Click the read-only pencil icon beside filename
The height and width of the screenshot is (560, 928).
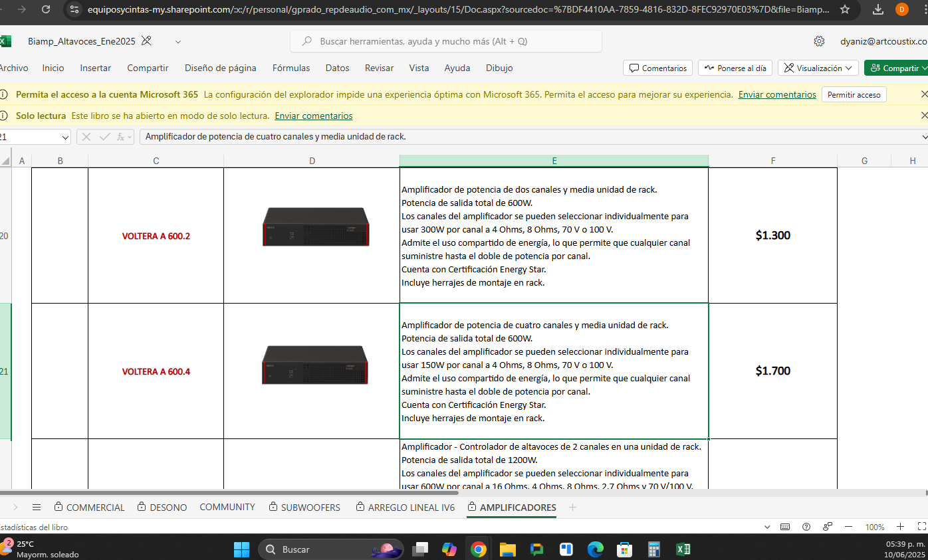147,41
